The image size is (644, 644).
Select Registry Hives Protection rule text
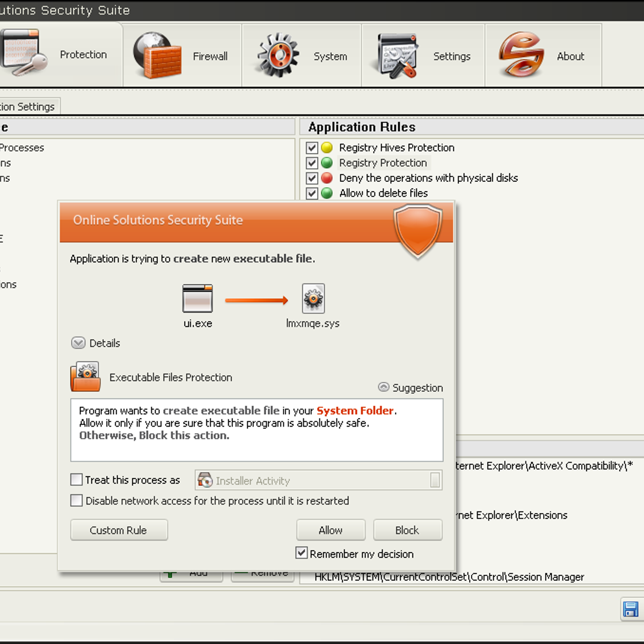(x=397, y=148)
